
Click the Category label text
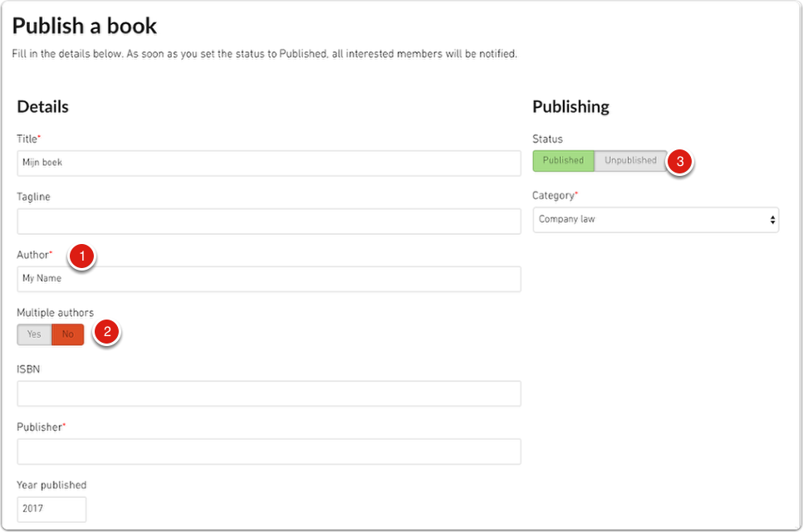click(x=555, y=196)
